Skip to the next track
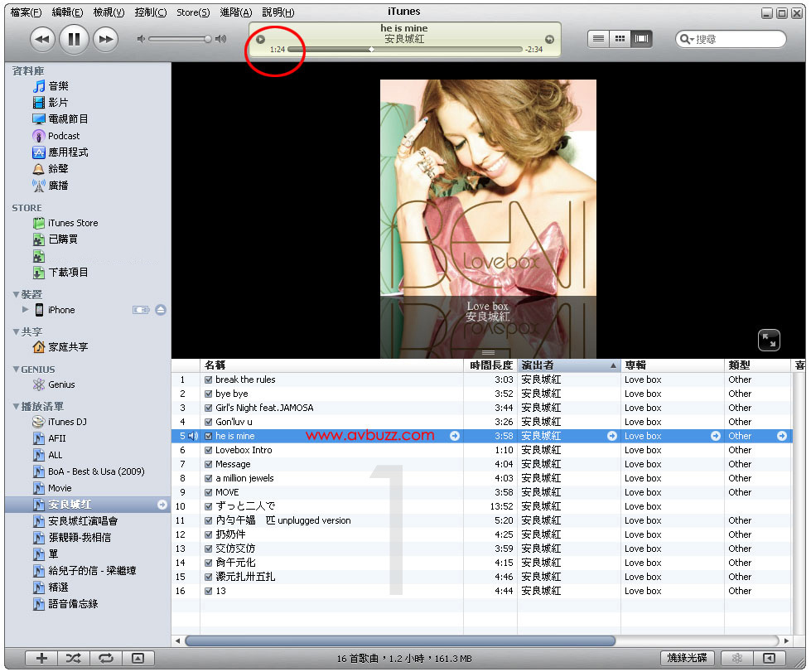Image resolution: width=811 pixels, height=672 pixels. pos(106,39)
